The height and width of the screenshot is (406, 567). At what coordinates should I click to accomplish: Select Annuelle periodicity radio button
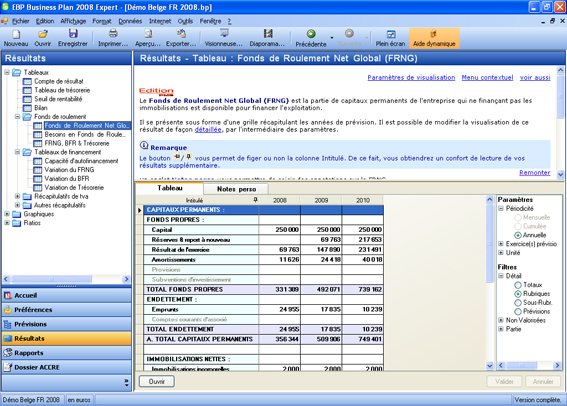(518, 235)
